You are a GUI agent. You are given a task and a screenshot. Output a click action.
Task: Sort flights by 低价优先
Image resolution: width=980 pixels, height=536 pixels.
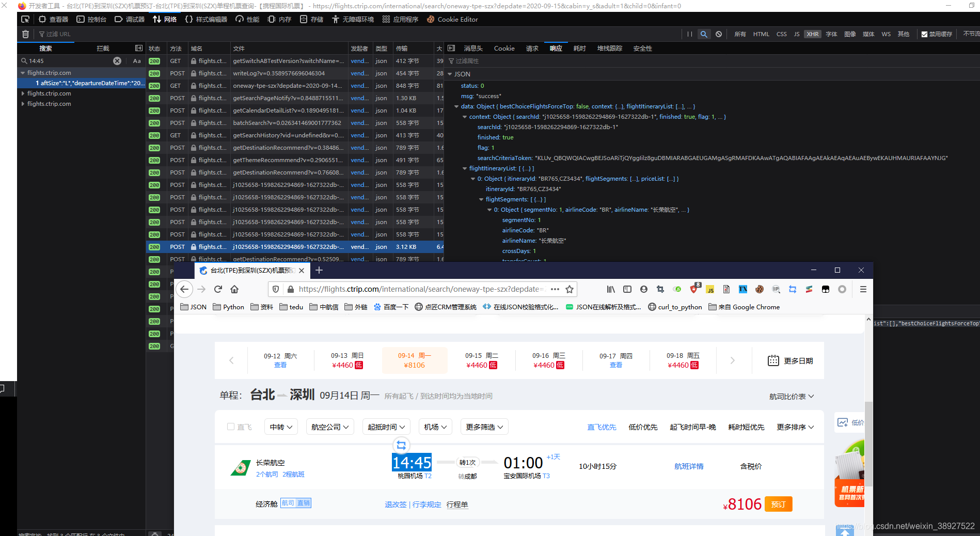[x=643, y=427]
